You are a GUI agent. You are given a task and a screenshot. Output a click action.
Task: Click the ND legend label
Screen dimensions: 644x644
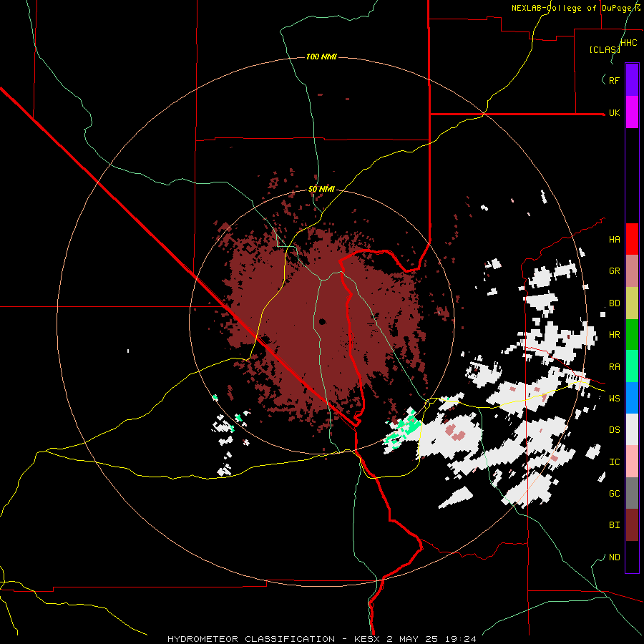tap(614, 557)
